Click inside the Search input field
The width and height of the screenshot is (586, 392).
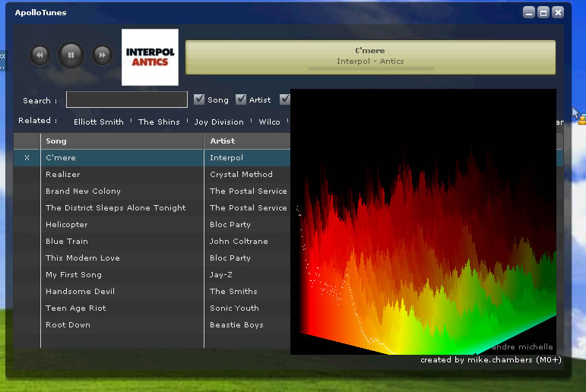tap(127, 100)
